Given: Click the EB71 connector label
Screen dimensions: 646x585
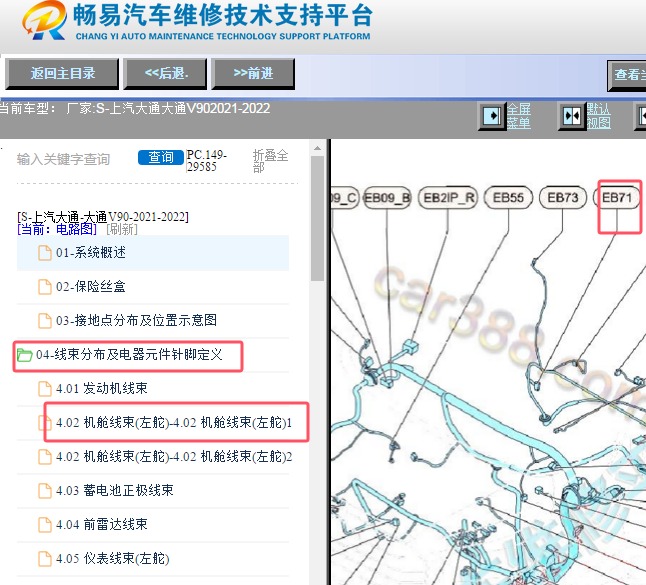Looking at the screenshot, I should pos(617,198).
